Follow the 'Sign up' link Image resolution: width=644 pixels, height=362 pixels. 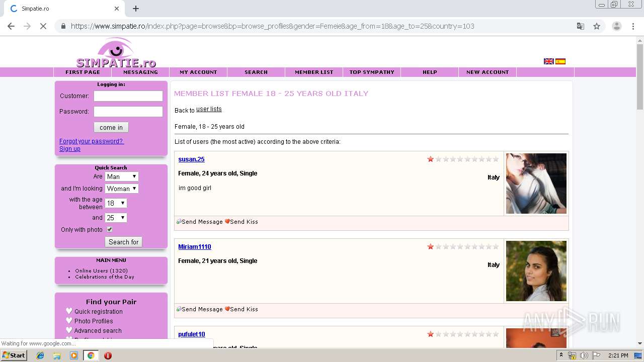click(x=70, y=149)
